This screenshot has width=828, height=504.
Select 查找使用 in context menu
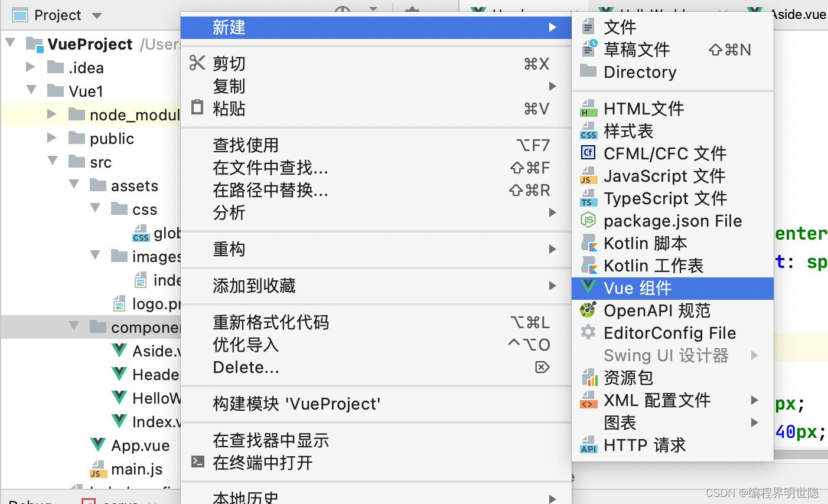(x=376, y=145)
